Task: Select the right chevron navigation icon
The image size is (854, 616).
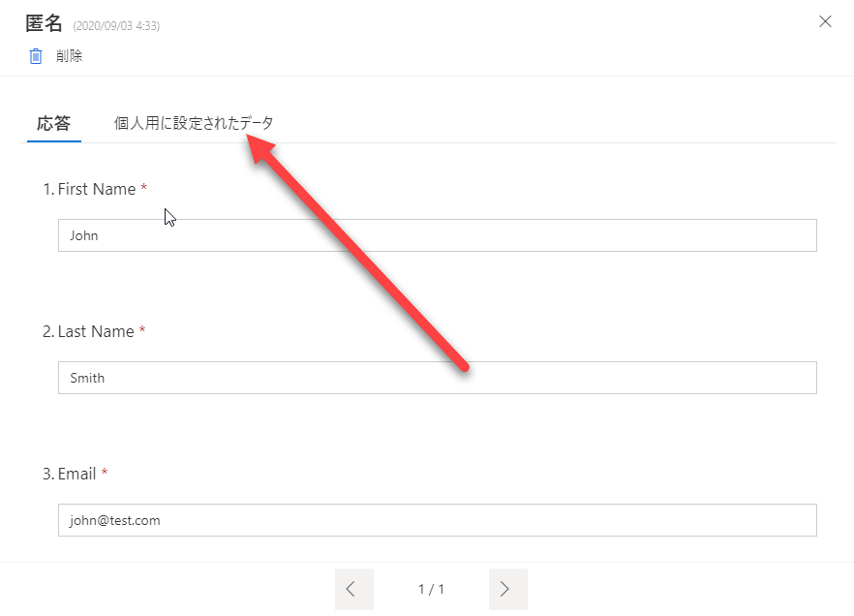Action: click(507, 588)
